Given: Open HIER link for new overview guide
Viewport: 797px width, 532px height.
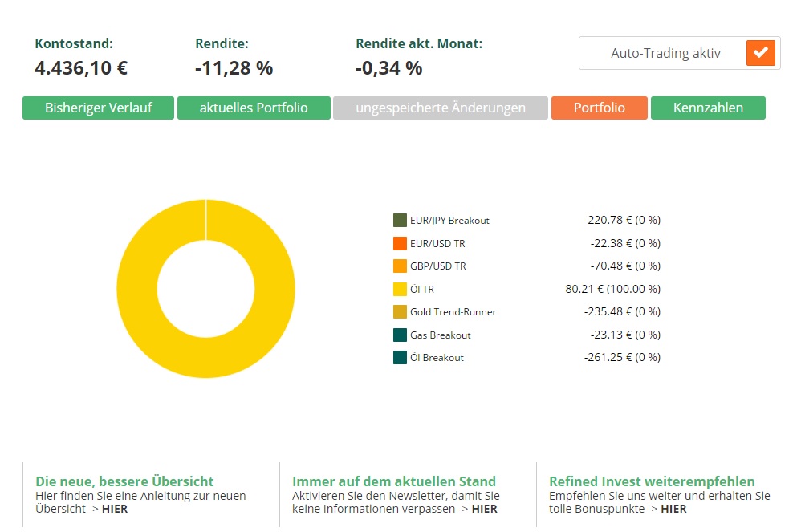Looking at the screenshot, I should coord(113,509).
